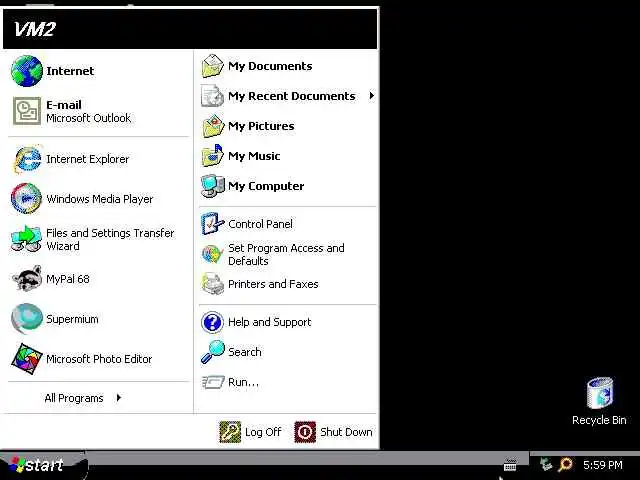
Task: Click the VM2 user name header
Action: [34, 29]
